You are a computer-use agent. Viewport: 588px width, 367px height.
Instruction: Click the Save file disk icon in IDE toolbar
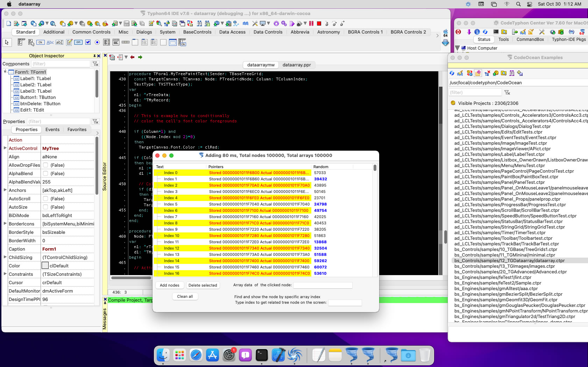point(127,23)
